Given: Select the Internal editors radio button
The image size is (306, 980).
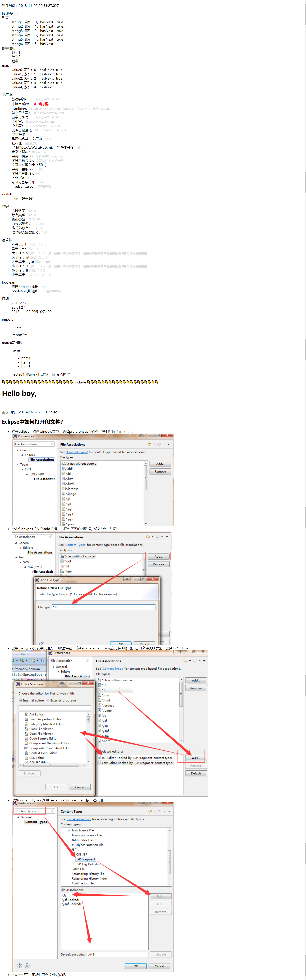Looking at the screenshot, I should click(21, 700).
